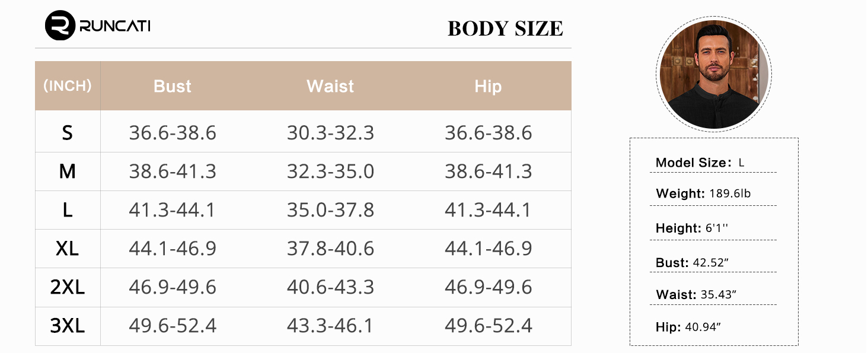Select the L size row label
The image size is (868, 356).
coord(68,210)
